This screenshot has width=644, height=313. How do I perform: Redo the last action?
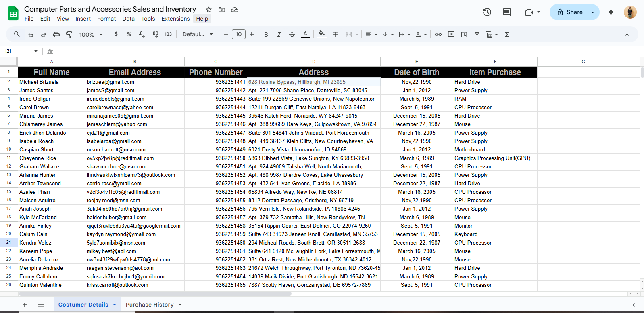click(x=44, y=35)
